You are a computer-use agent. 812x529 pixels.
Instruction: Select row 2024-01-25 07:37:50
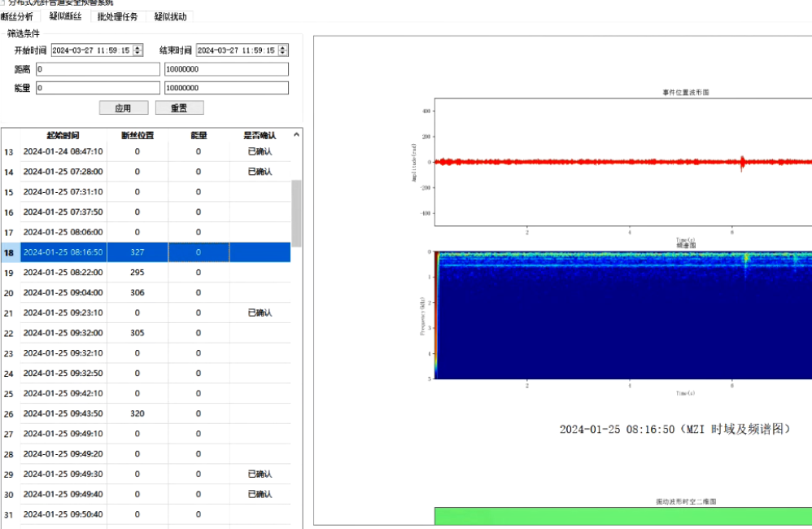pyautogui.click(x=146, y=212)
